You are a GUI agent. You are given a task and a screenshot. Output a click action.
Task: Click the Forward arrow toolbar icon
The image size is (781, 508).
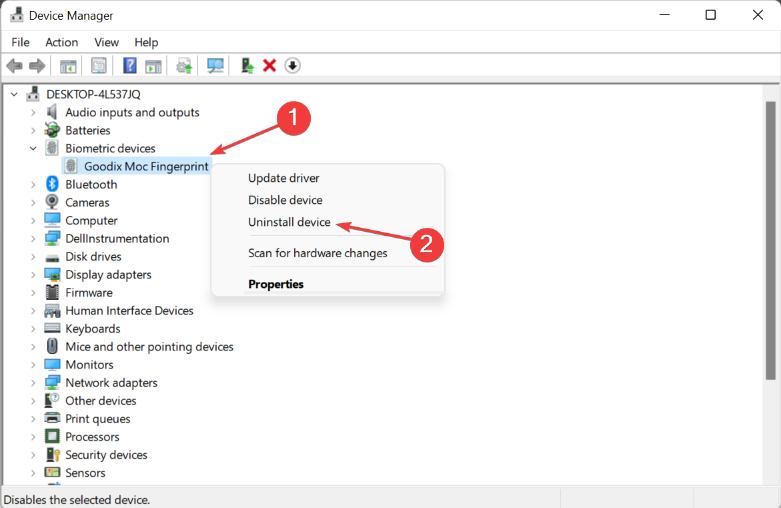37,66
